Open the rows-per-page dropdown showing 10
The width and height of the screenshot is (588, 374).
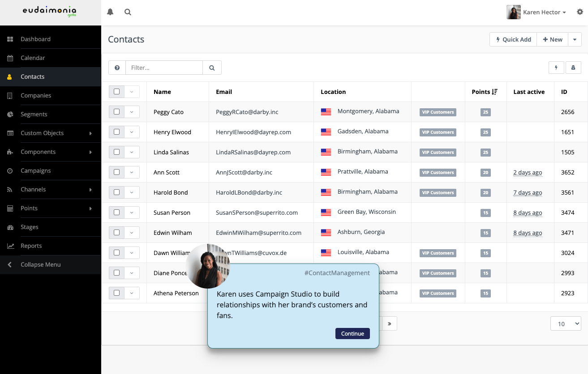(565, 323)
